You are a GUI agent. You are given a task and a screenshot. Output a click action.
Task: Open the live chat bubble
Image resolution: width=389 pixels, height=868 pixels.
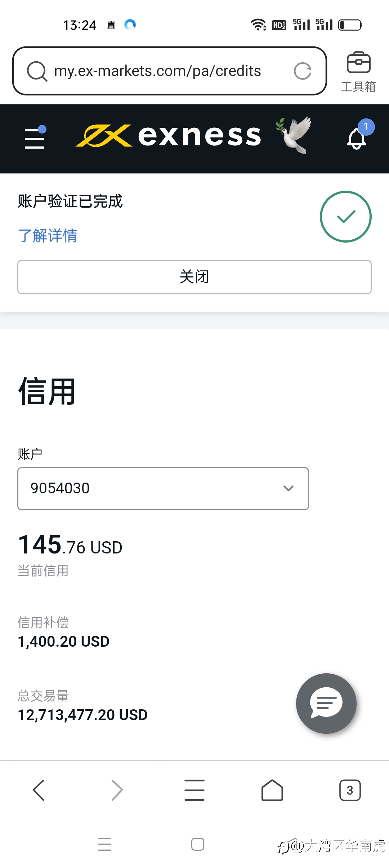tap(326, 703)
